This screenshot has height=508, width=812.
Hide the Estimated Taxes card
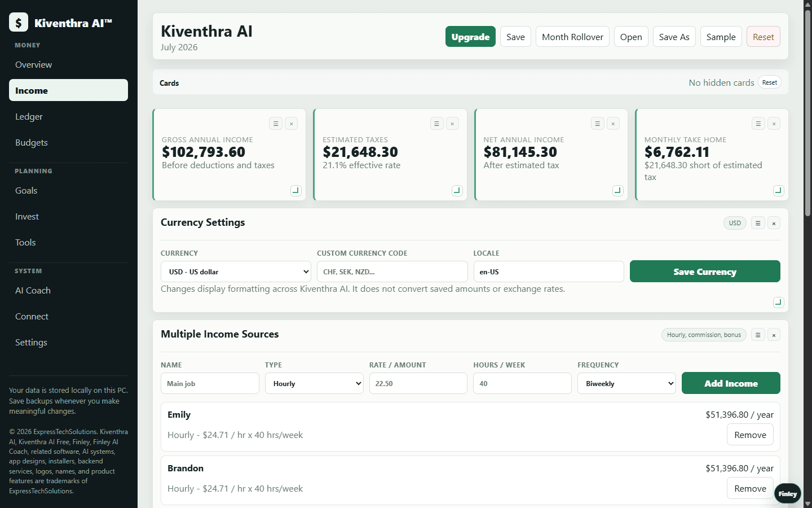[453, 124]
